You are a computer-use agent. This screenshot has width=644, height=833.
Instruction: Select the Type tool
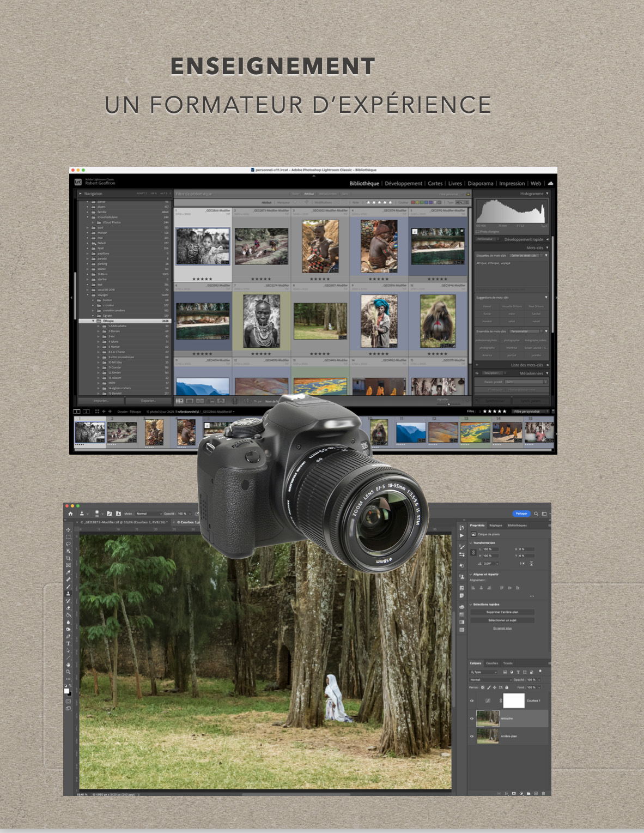pos(68,643)
